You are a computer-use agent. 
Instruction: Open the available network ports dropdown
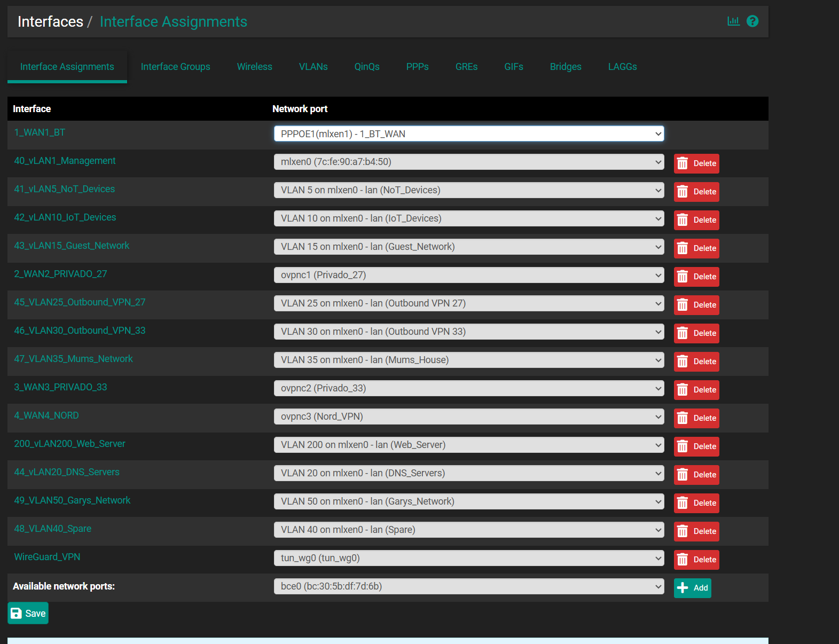(468, 586)
